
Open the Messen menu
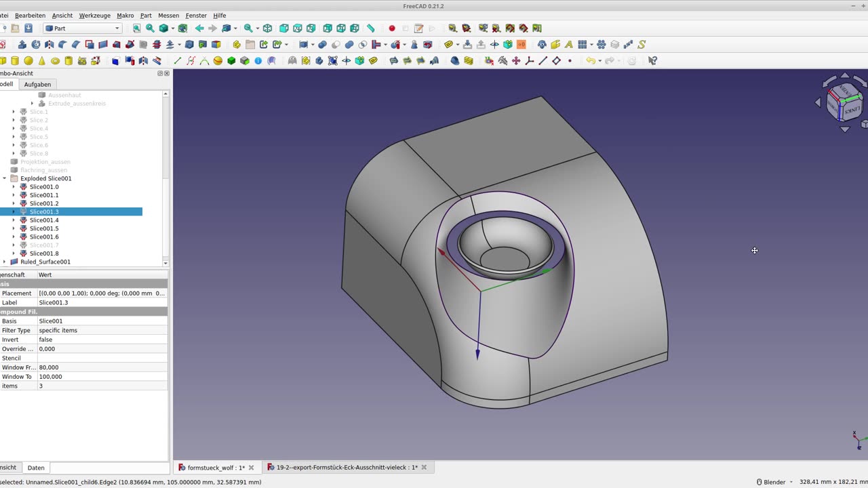tap(169, 15)
